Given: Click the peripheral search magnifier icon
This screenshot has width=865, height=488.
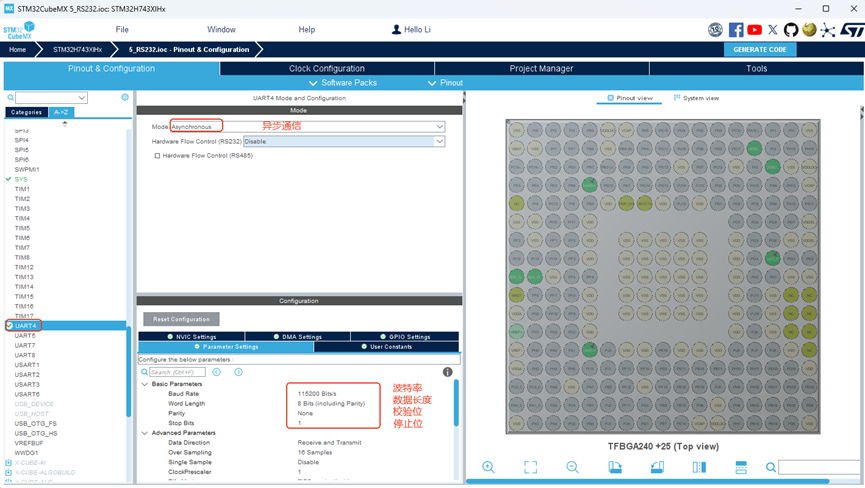Looking at the screenshot, I should (x=10, y=98).
